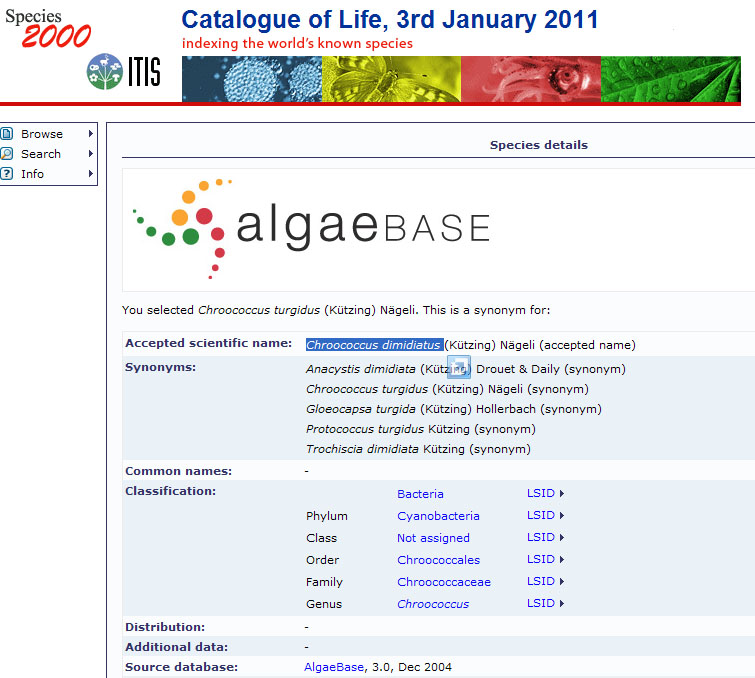This screenshot has width=755, height=678.
Task: Expand the Info submenu arrow
Action: point(91,174)
